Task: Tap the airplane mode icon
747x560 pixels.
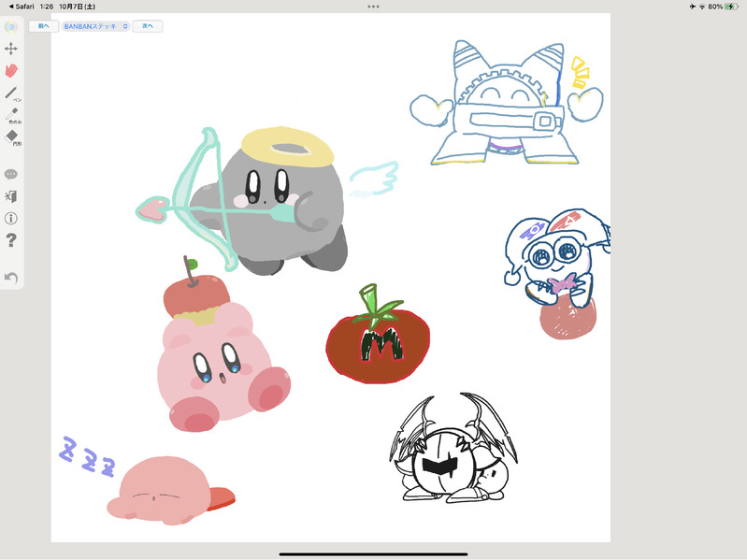Action: [692, 7]
